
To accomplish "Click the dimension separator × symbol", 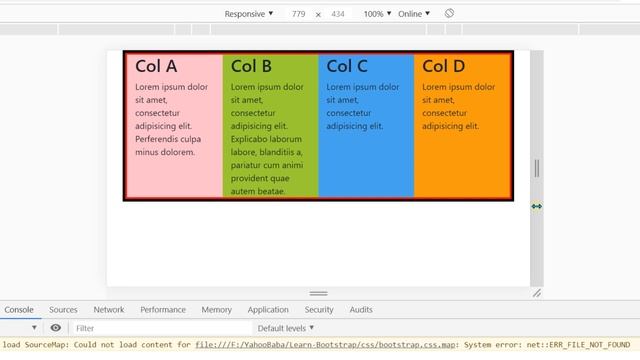I will [318, 15].
